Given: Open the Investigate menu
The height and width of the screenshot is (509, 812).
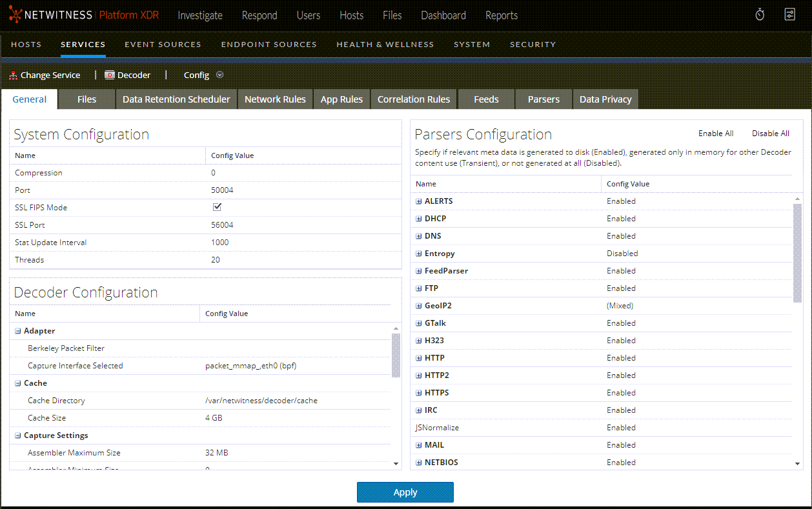Looking at the screenshot, I should [199, 15].
